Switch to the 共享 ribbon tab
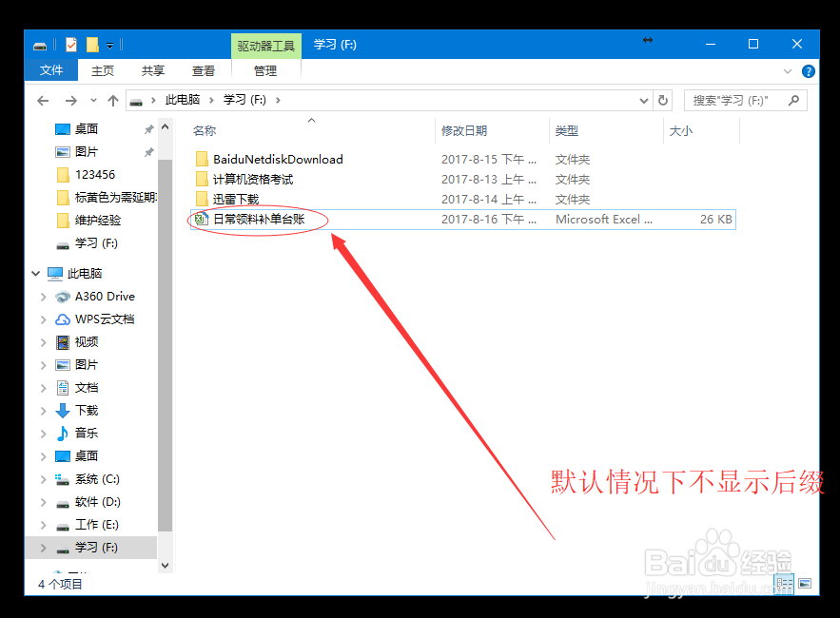 click(x=152, y=70)
